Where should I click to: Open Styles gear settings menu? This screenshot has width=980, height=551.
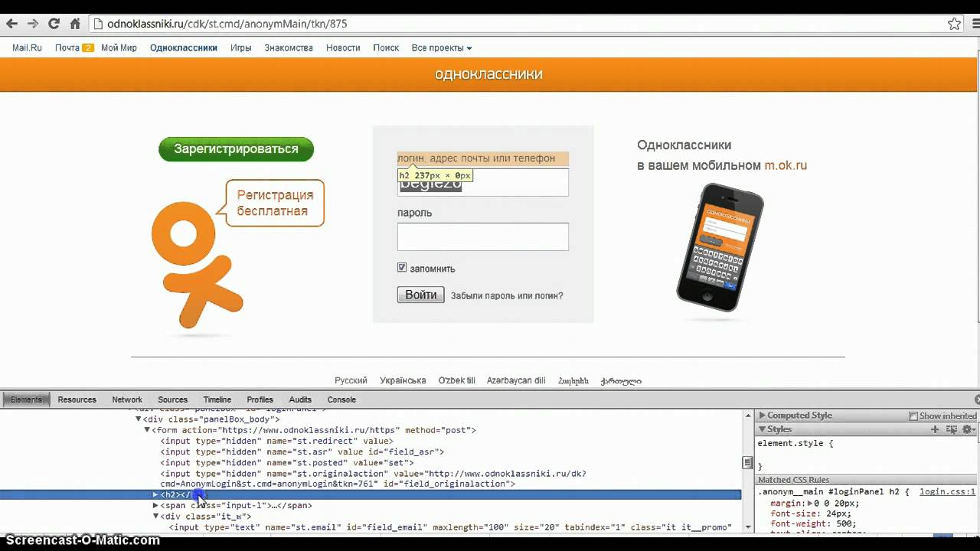coord(968,429)
